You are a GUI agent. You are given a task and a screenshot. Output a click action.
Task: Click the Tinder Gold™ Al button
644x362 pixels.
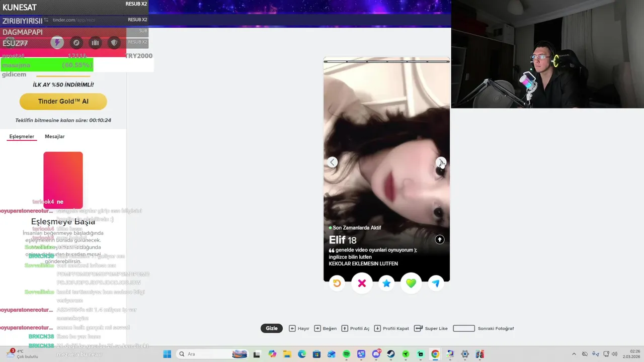click(63, 102)
